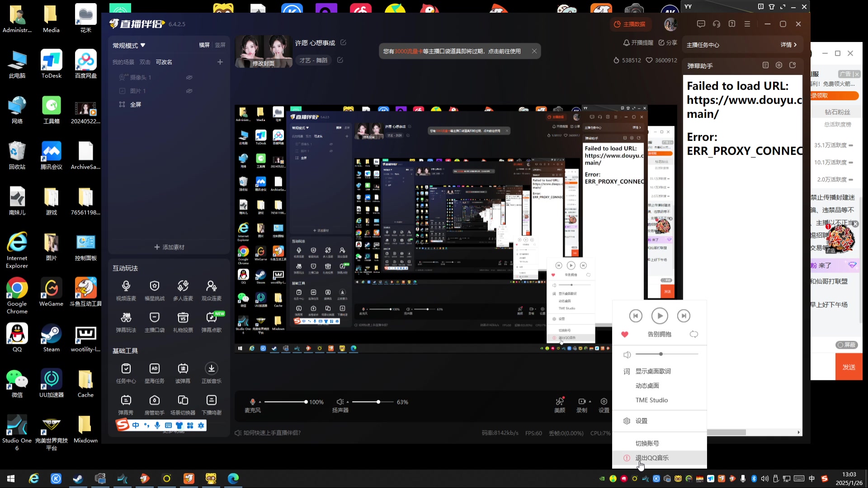
Task: Open 星海任务 AD tasks icon
Action: tap(155, 373)
